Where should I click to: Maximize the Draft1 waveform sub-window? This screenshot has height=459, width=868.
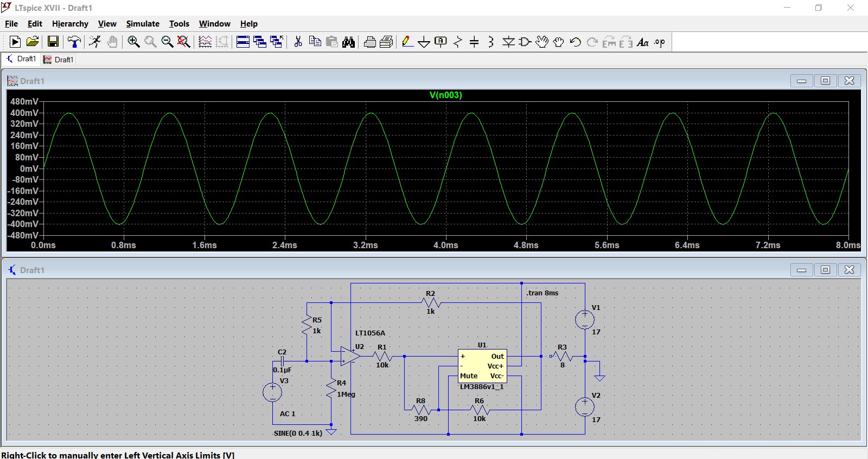point(826,80)
